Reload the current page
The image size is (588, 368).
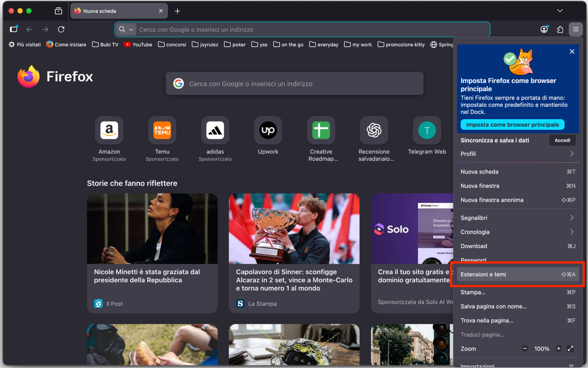61,29
